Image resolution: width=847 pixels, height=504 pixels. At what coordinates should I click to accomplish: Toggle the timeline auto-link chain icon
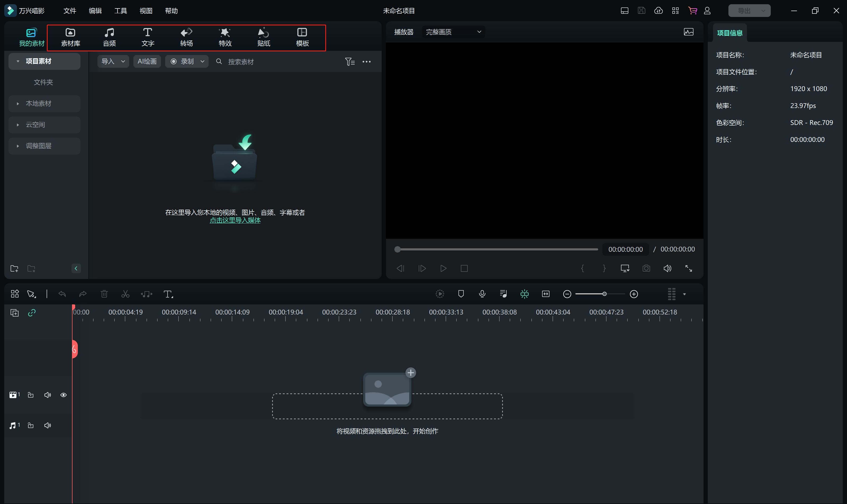click(31, 312)
